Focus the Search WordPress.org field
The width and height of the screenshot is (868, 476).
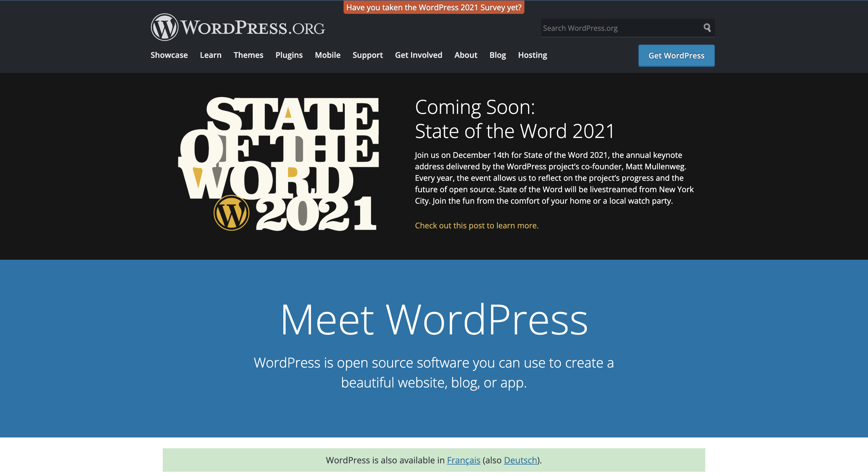tap(620, 28)
